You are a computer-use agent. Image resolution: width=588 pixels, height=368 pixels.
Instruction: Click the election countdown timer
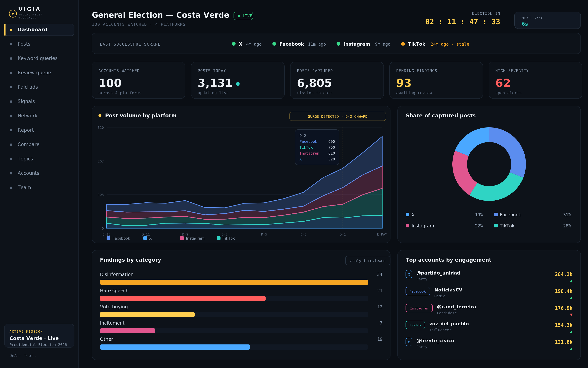[462, 22]
